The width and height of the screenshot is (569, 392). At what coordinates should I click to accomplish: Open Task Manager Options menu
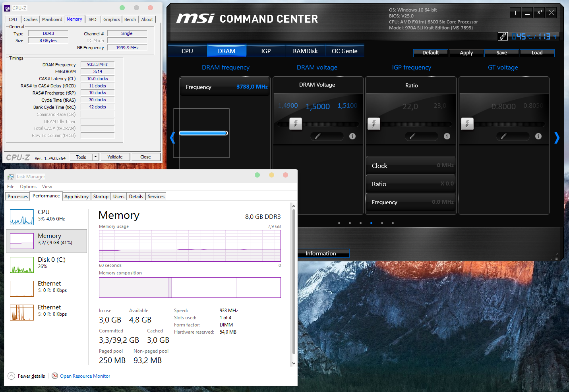point(28,187)
